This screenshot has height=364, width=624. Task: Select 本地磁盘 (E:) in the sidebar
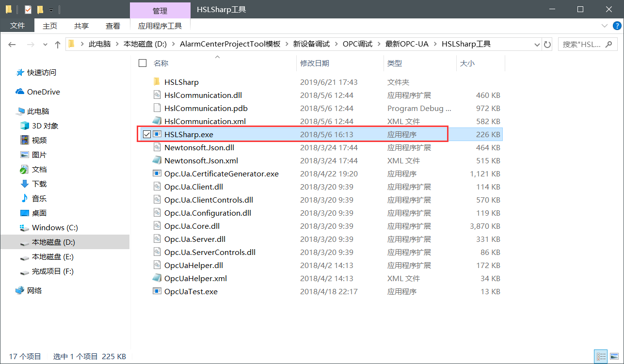(53, 257)
